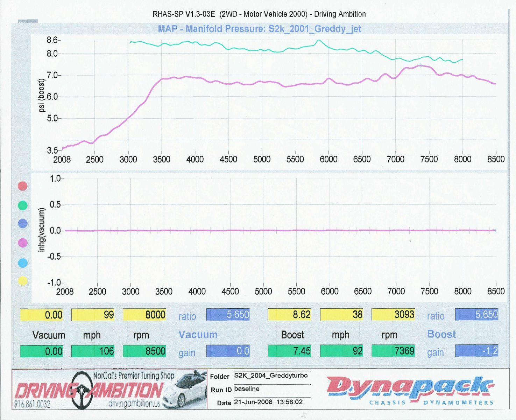The image size is (516, 420).
Task: Click the Folder field S2K_2004_Greddyturbo
Action: [x=271, y=376]
